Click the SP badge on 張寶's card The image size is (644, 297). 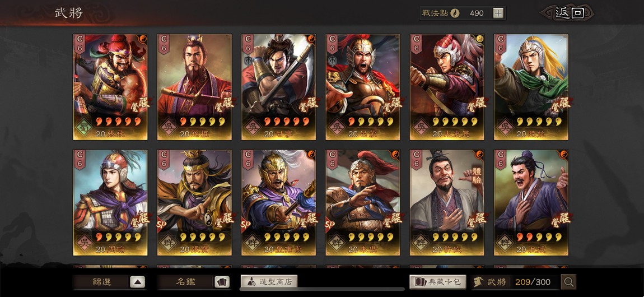(161, 225)
